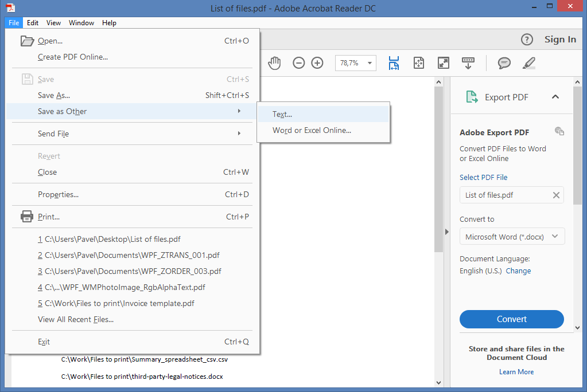The image size is (587, 392).
Task: Click the Change language link
Action: [x=518, y=271]
